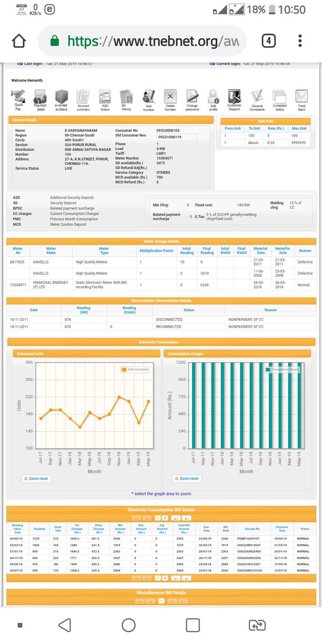The height and width of the screenshot is (644, 322).
Task: Open the Account summary icon
Action: click(x=83, y=100)
